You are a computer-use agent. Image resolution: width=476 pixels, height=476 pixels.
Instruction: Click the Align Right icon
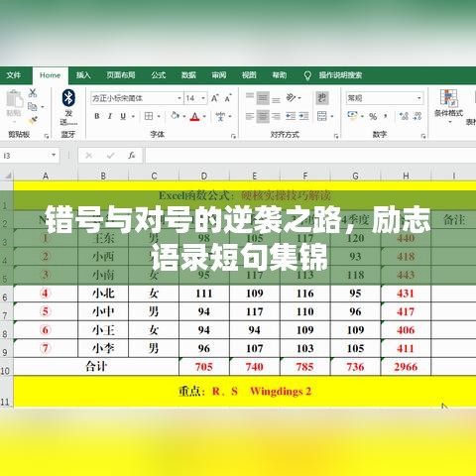tap(276, 116)
